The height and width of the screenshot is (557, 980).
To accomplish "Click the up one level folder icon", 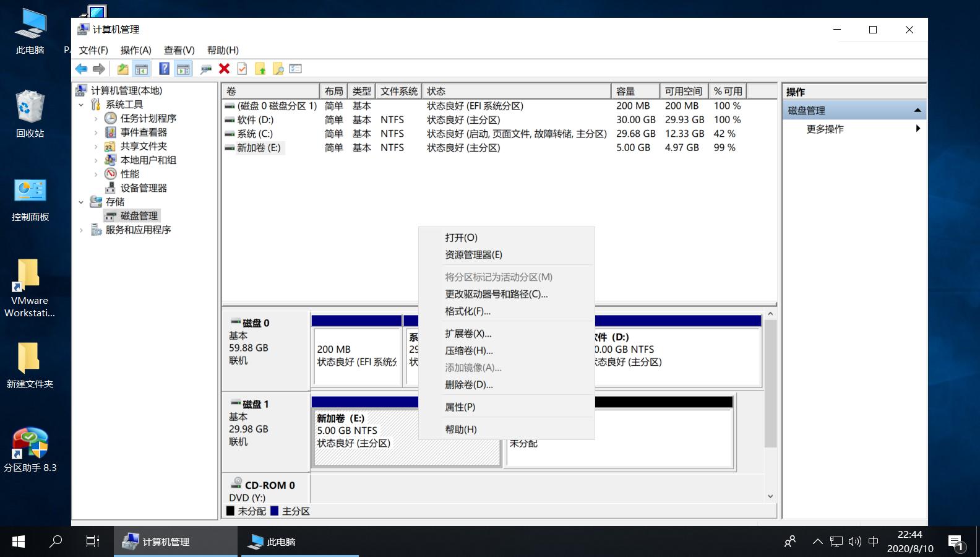I will pyautogui.click(x=123, y=69).
